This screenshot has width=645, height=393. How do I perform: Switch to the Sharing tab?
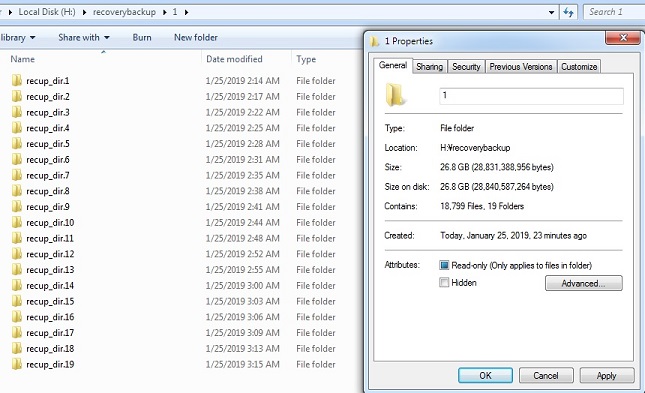[x=429, y=67]
